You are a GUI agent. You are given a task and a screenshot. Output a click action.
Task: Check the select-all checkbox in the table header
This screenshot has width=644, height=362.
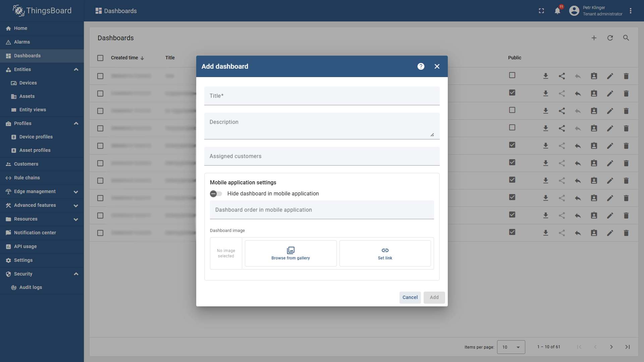100,58
